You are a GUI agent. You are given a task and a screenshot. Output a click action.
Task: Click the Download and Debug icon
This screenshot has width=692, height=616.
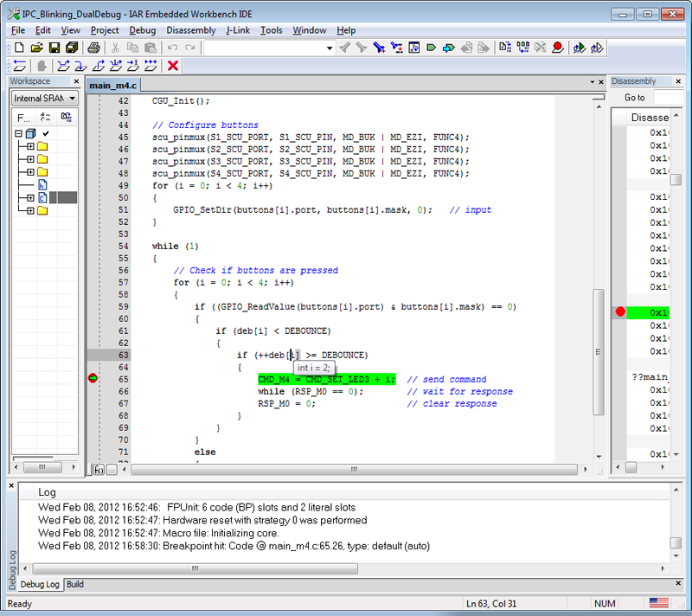(x=579, y=48)
